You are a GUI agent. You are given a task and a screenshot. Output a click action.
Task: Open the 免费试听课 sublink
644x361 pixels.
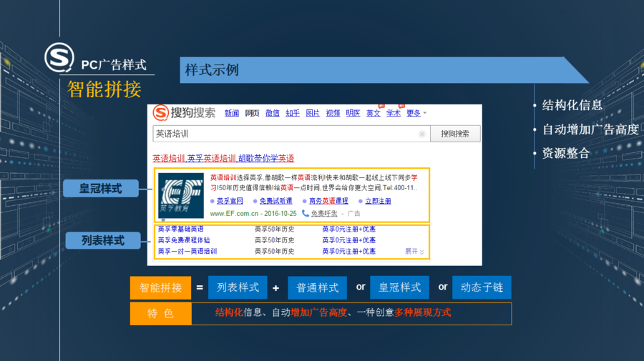coord(275,201)
